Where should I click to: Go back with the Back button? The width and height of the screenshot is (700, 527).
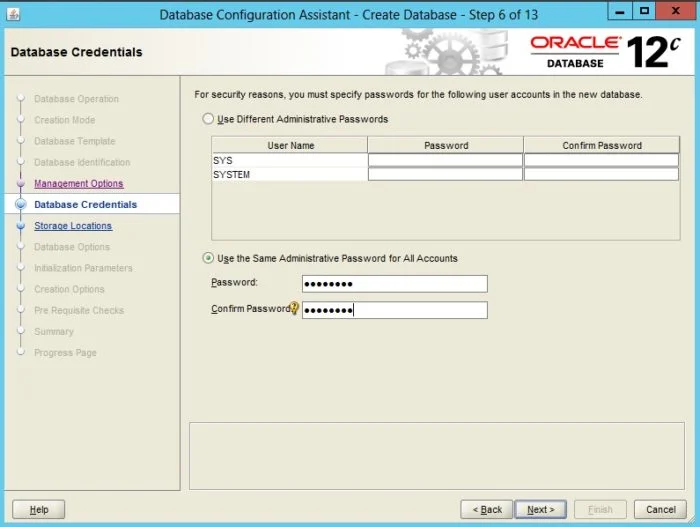[487, 509]
